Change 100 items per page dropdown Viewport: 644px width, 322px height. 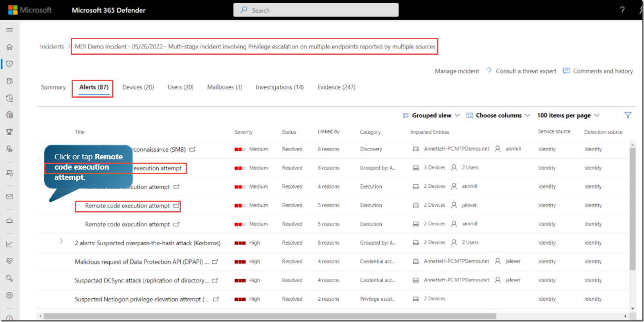[x=568, y=116]
